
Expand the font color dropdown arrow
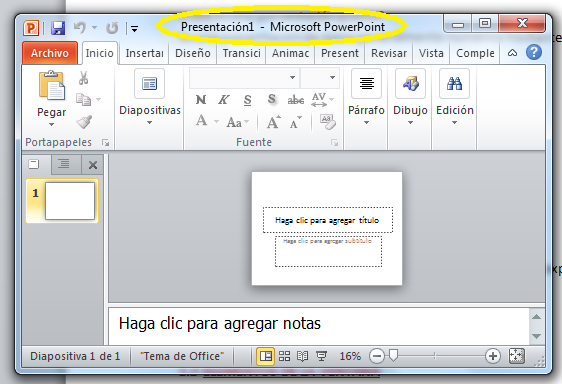(216, 122)
